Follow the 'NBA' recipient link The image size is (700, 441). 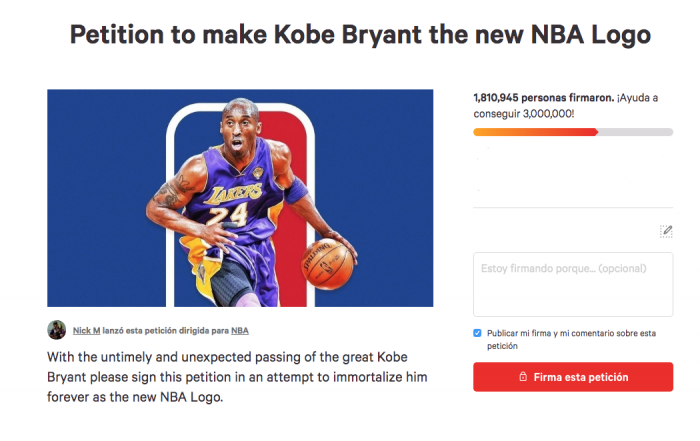tap(240, 330)
